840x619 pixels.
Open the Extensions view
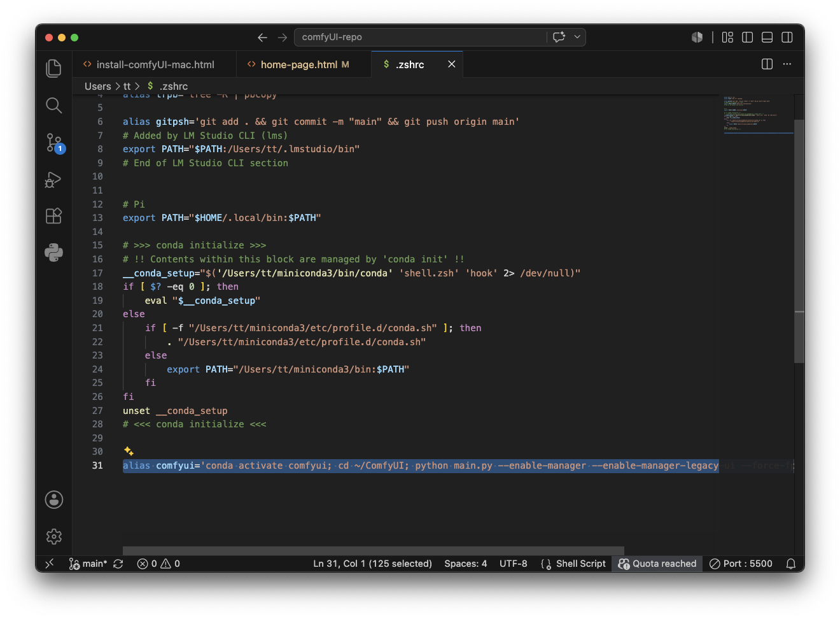(x=54, y=216)
